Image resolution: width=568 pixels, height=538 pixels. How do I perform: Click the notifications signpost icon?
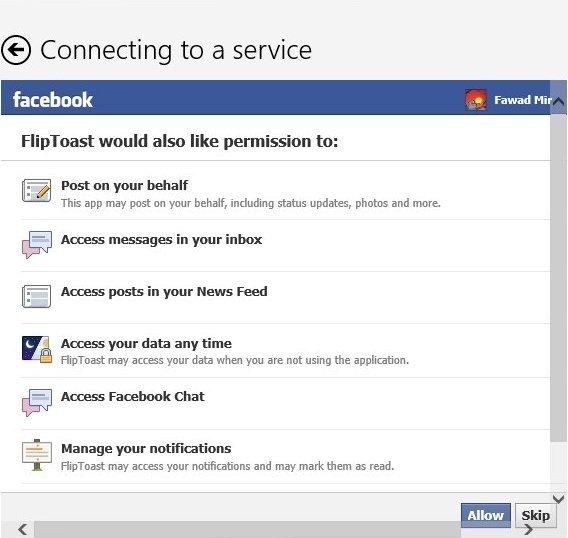pos(37,455)
